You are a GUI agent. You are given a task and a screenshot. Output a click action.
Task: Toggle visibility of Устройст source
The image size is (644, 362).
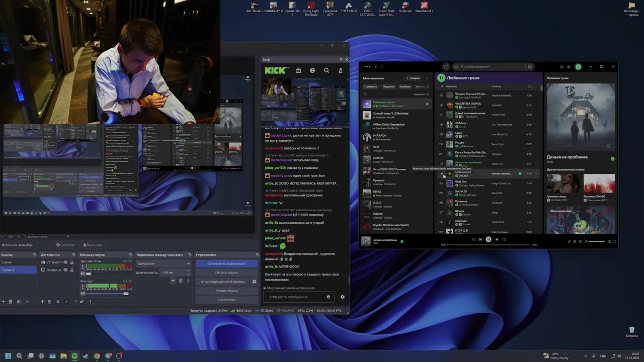tap(65, 262)
